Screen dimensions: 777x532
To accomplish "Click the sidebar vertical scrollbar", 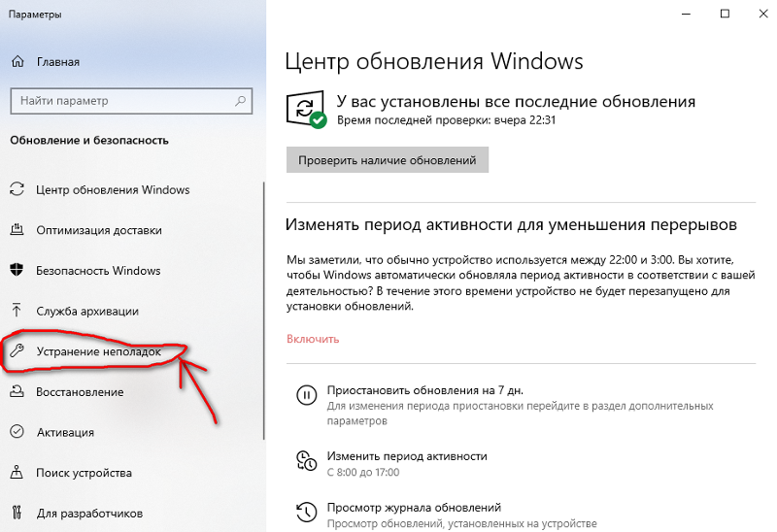I will [x=263, y=311].
